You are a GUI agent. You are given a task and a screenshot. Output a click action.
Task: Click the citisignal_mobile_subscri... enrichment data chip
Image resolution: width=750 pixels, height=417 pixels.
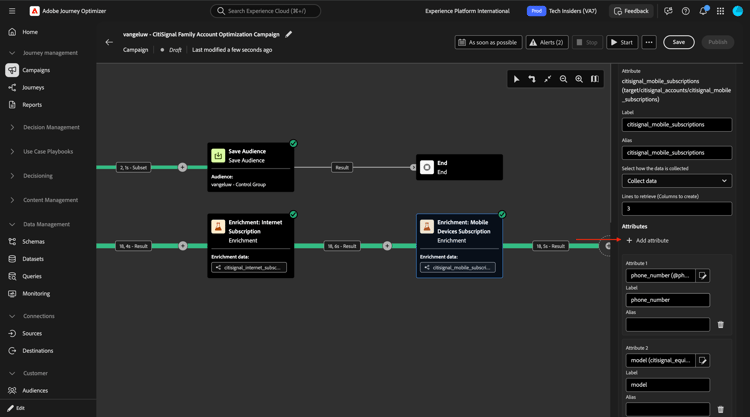coord(458,267)
